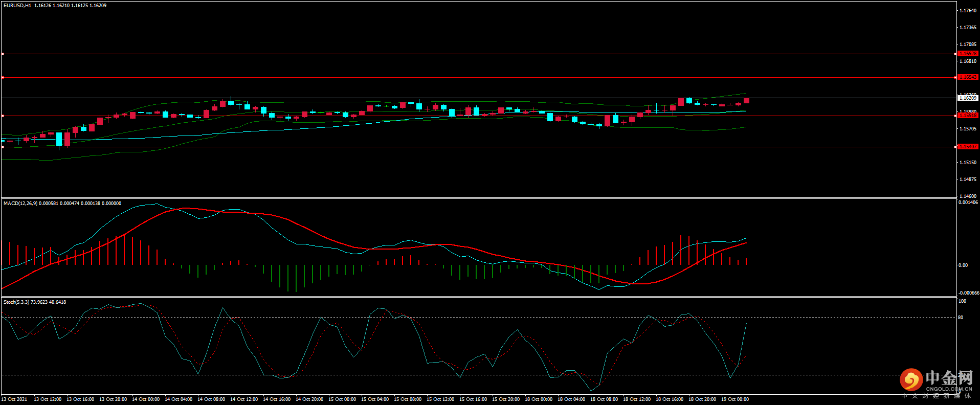Image resolution: width=980 pixels, height=405 pixels.
Task: Click the 15 Oct 00:00 time label
Action: (x=342, y=399)
